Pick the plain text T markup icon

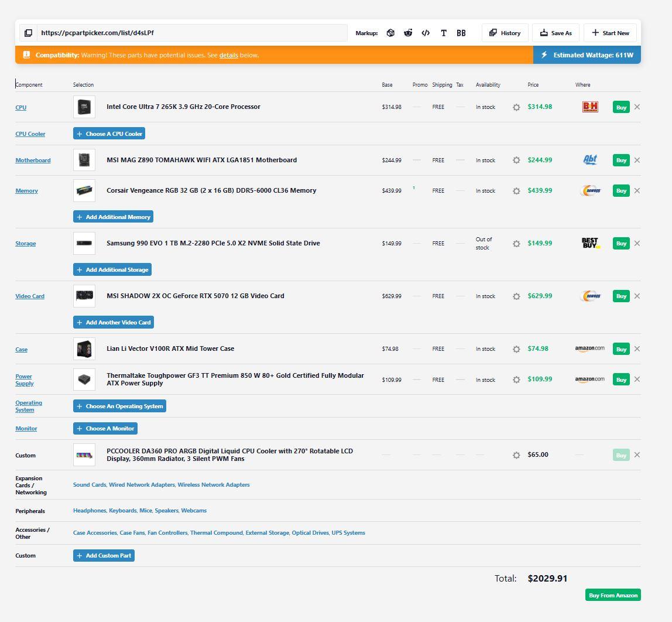point(444,33)
